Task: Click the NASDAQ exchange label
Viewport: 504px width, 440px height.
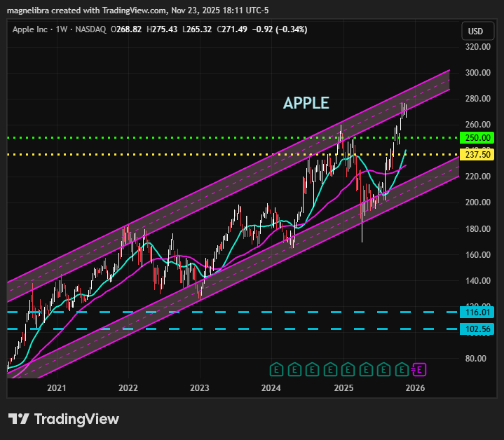Action: point(90,29)
